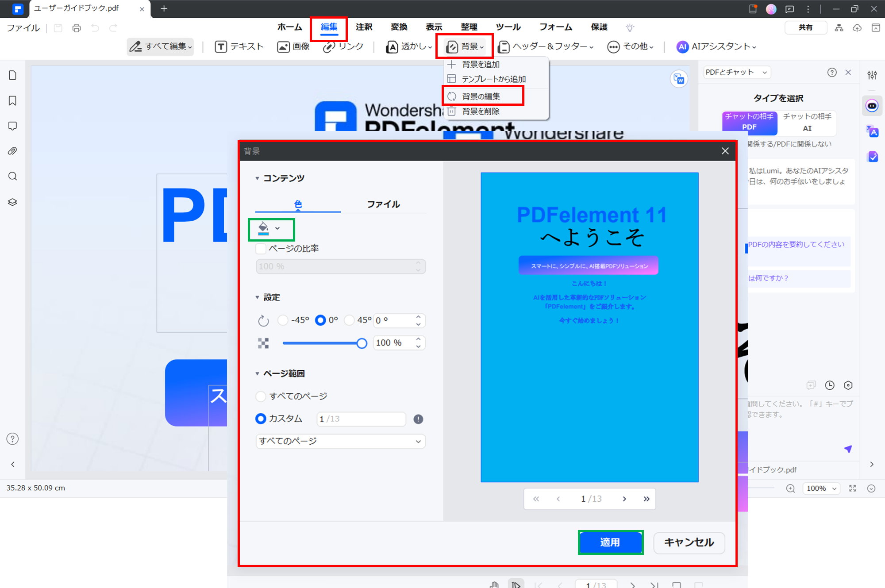Open the その他 dropdown
The width and height of the screenshot is (885, 588).
(631, 46)
